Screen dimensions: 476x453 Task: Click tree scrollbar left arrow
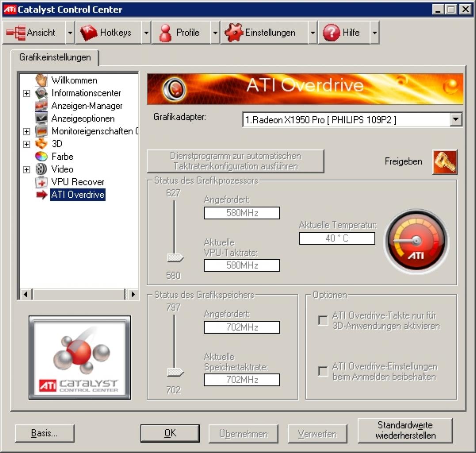pos(26,294)
